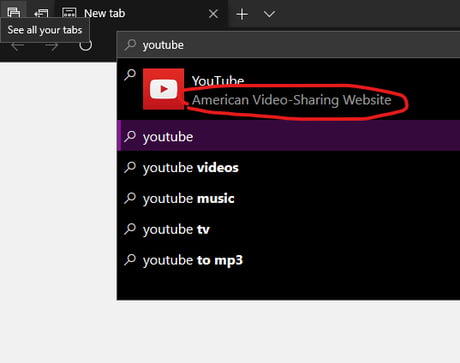Select the highlighted youtube suggestion
Viewport: 460px width, 363px height.
tap(288, 136)
